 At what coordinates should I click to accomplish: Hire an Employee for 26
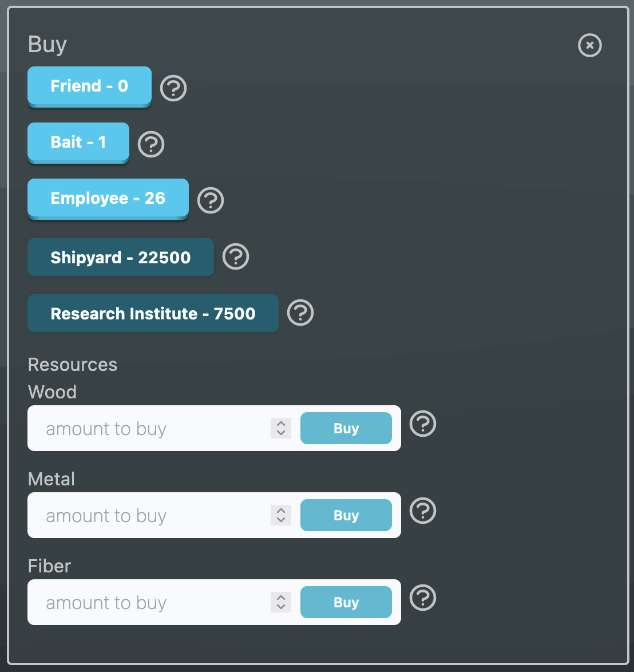tap(108, 198)
